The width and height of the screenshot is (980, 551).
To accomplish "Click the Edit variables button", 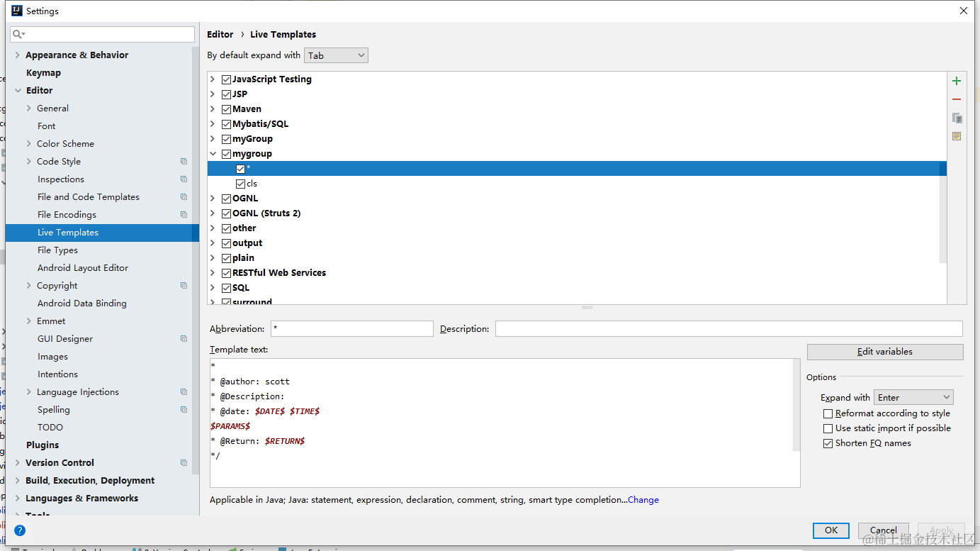I will click(885, 352).
